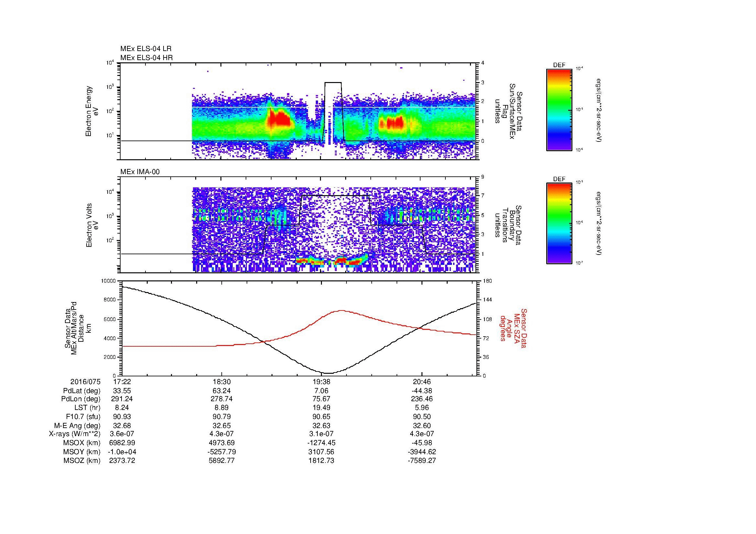This screenshot has width=756, height=534.
Task: Click MSOZ value 5892.77
Action: pos(222,461)
